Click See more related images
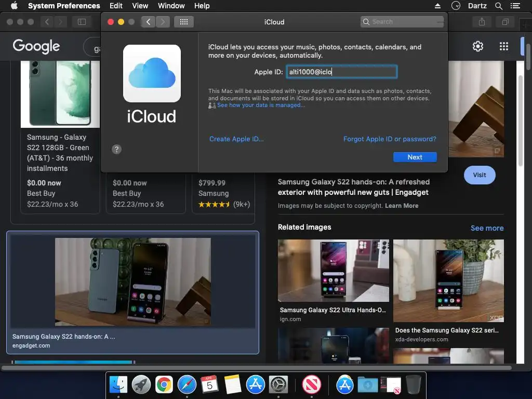 coord(487,228)
